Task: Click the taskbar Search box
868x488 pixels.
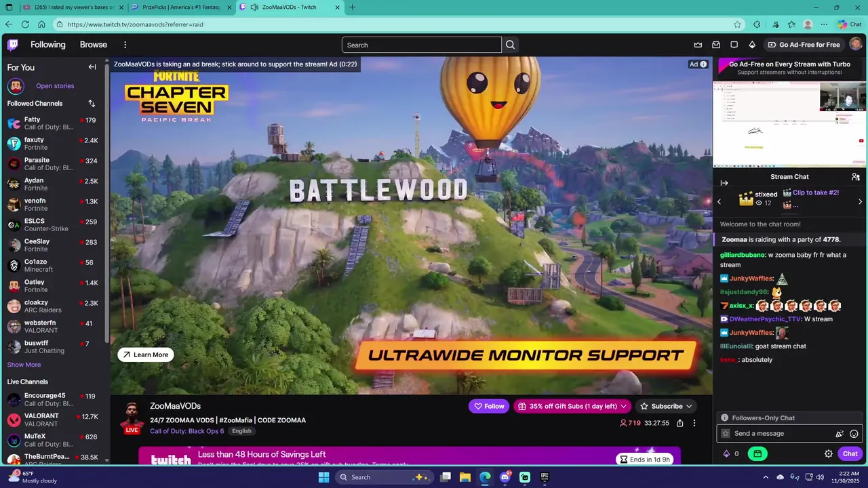Action: pyautogui.click(x=384, y=477)
